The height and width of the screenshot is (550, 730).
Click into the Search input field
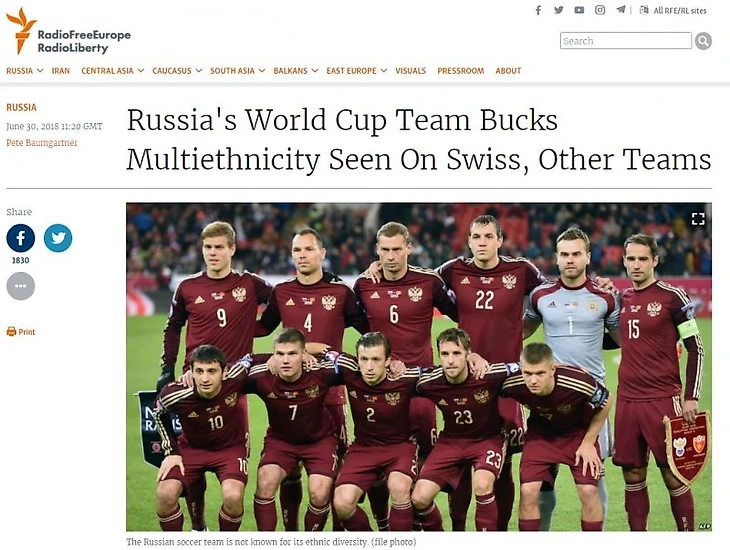pyautogui.click(x=626, y=41)
